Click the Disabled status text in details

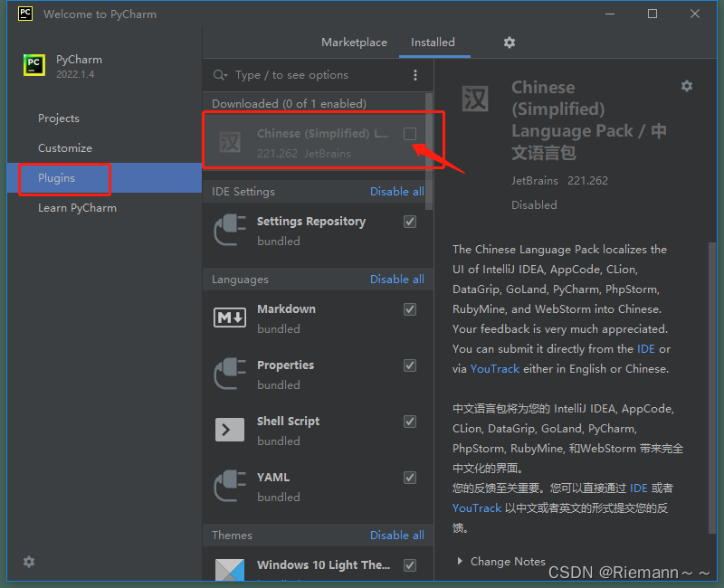click(534, 205)
